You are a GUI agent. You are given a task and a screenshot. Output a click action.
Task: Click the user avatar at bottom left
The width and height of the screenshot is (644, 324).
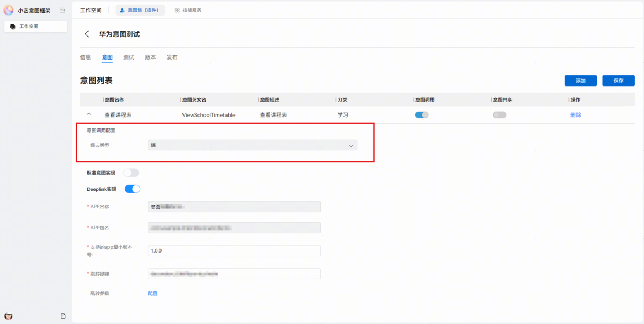point(9,316)
